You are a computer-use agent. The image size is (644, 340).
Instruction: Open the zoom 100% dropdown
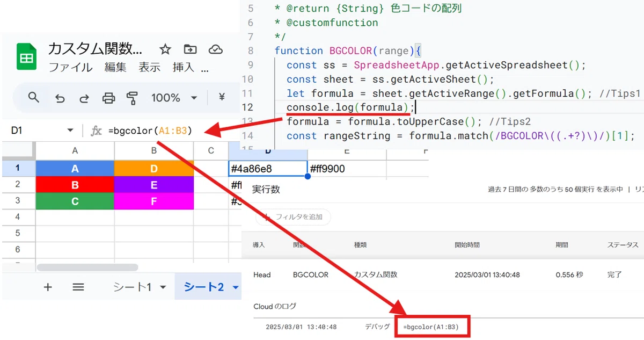[x=174, y=98]
